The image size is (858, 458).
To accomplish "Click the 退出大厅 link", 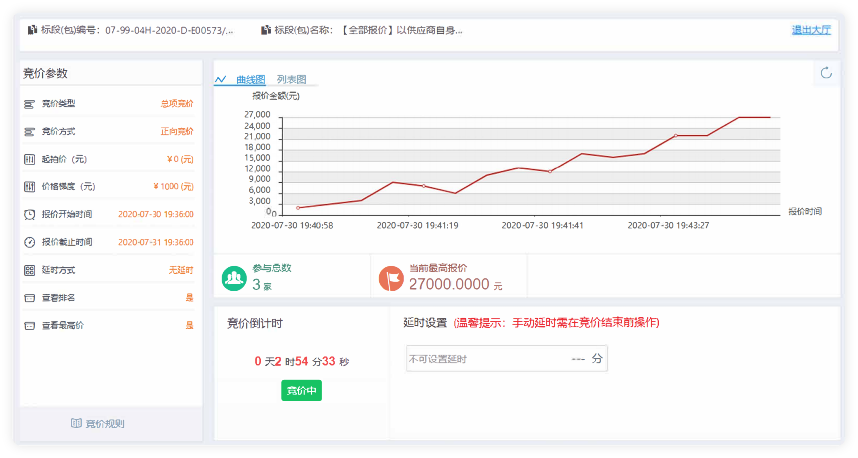I will pyautogui.click(x=811, y=30).
